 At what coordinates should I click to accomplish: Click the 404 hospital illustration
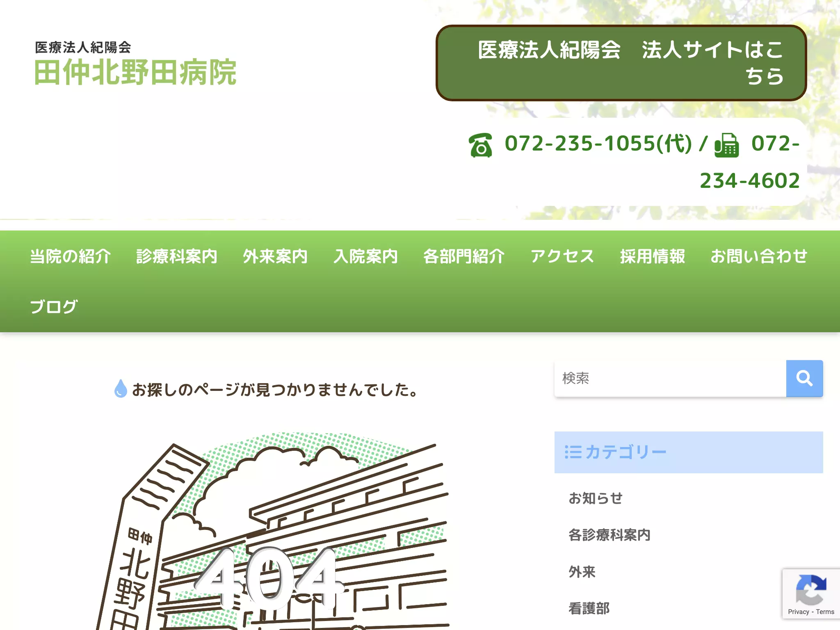(273, 531)
